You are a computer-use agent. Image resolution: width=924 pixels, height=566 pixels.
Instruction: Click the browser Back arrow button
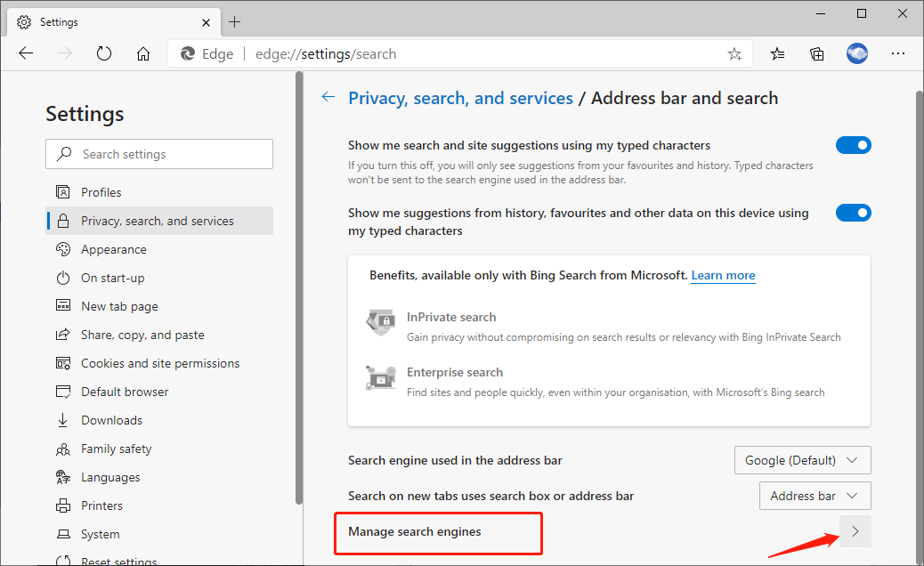[26, 53]
